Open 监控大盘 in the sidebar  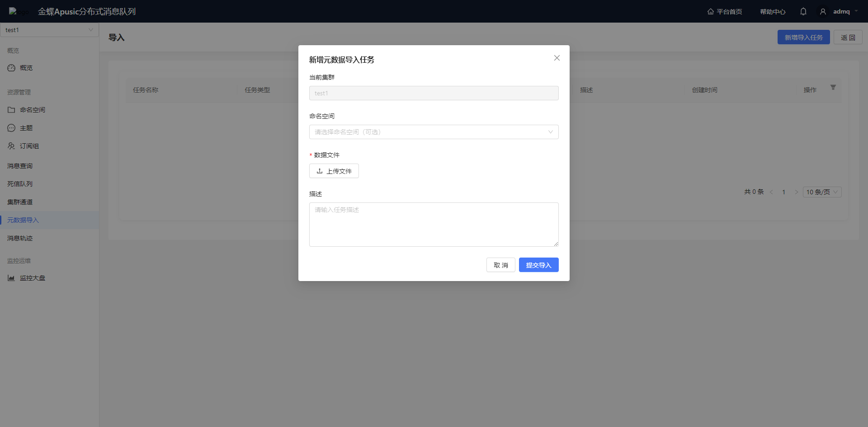click(x=49, y=278)
